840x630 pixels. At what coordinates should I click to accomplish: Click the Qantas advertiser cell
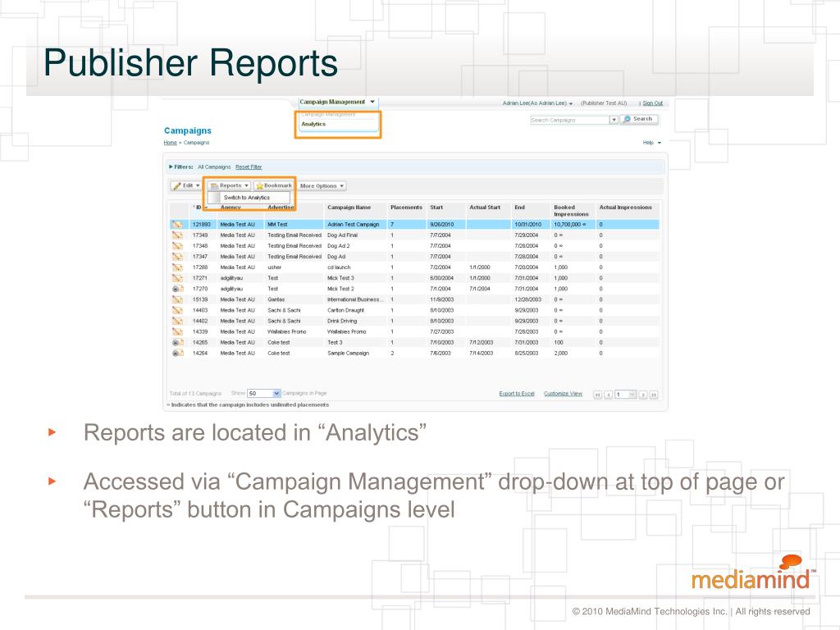(276, 299)
